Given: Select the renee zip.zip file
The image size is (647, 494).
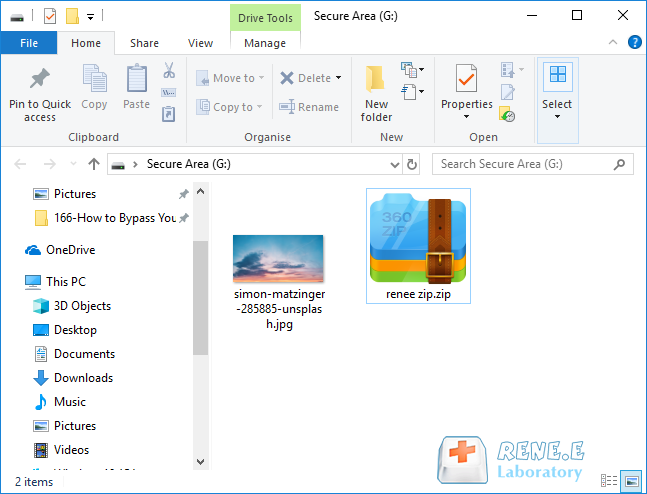Looking at the screenshot, I should click(x=418, y=245).
